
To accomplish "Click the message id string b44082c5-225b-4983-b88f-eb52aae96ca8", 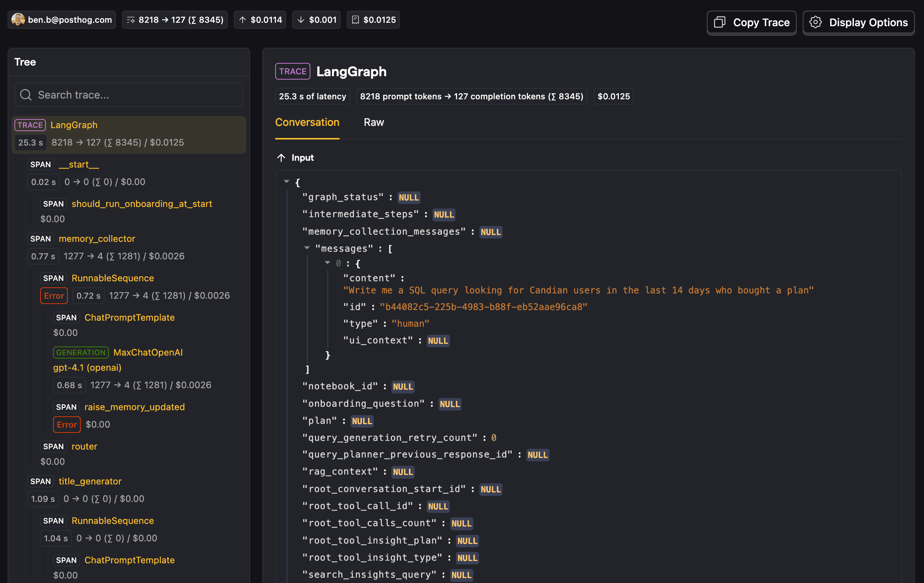I will (x=484, y=307).
